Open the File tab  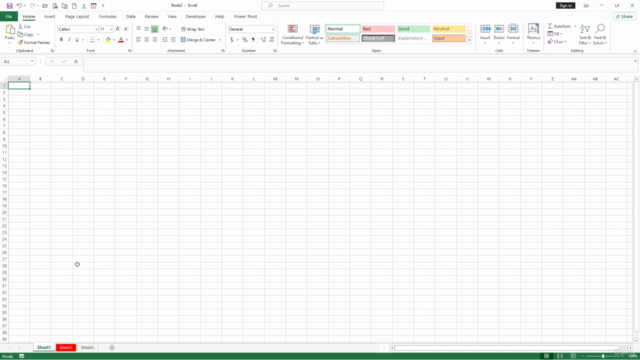(x=9, y=16)
